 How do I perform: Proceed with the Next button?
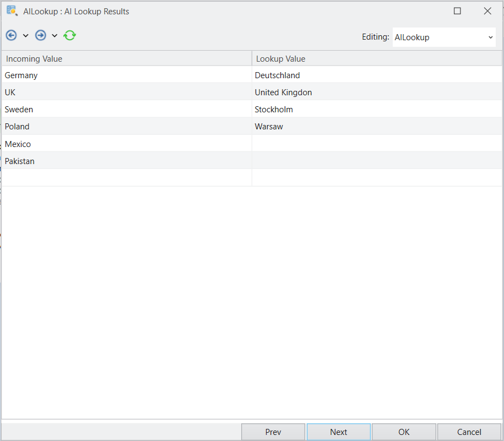point(338,432)
